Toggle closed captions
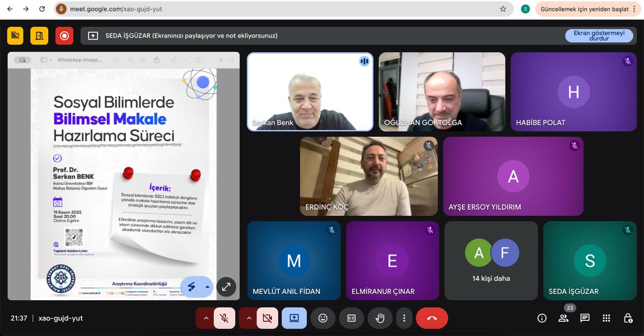644x336 pixels. pos(351,318)
